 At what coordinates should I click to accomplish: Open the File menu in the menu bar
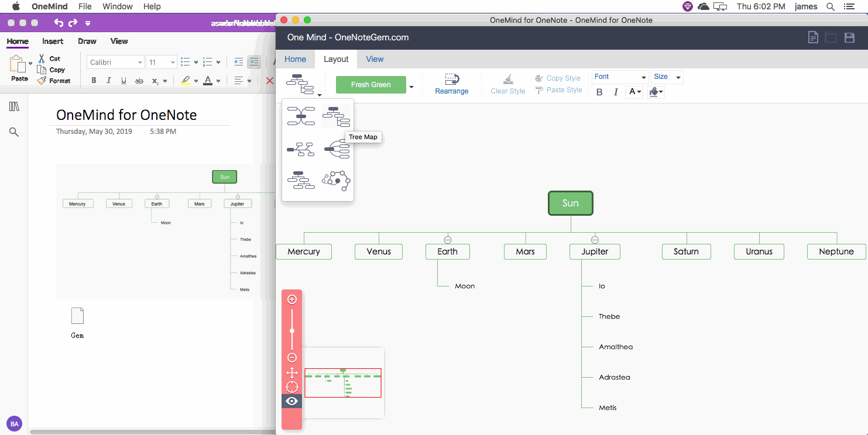pyautogui.click(x=85, y=6)
